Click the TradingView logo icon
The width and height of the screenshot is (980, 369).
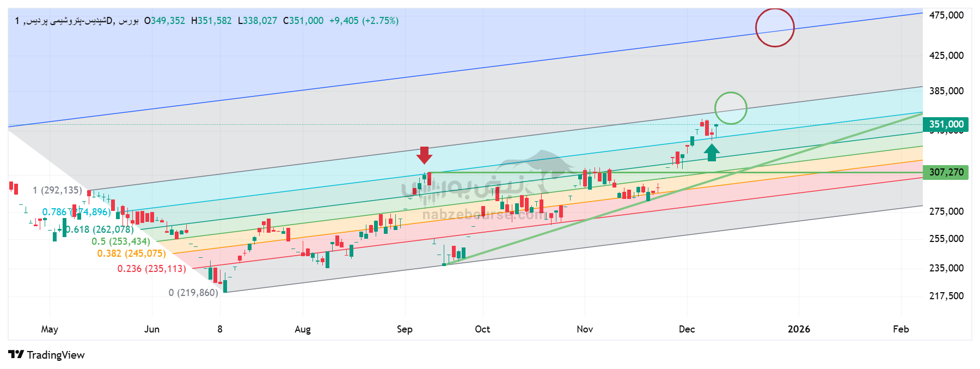[x=16, y=355]
